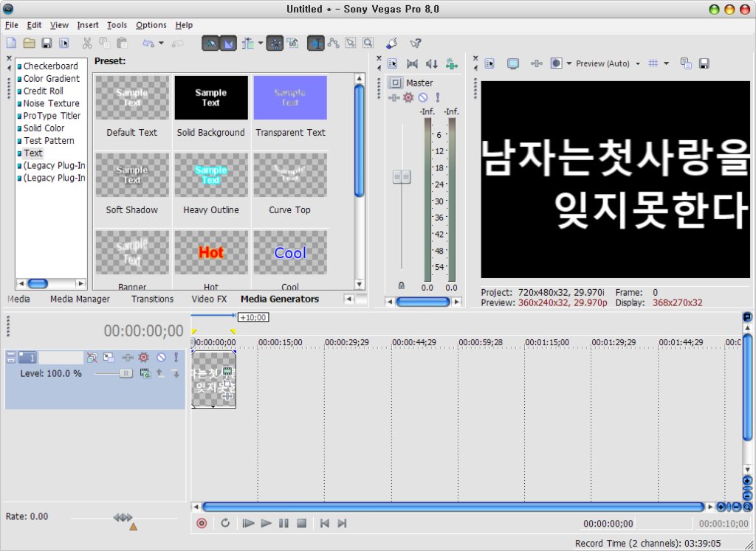The image size is (756, 551).
Task: Open Master automation settings gear icon
Action: click(408, 98)
